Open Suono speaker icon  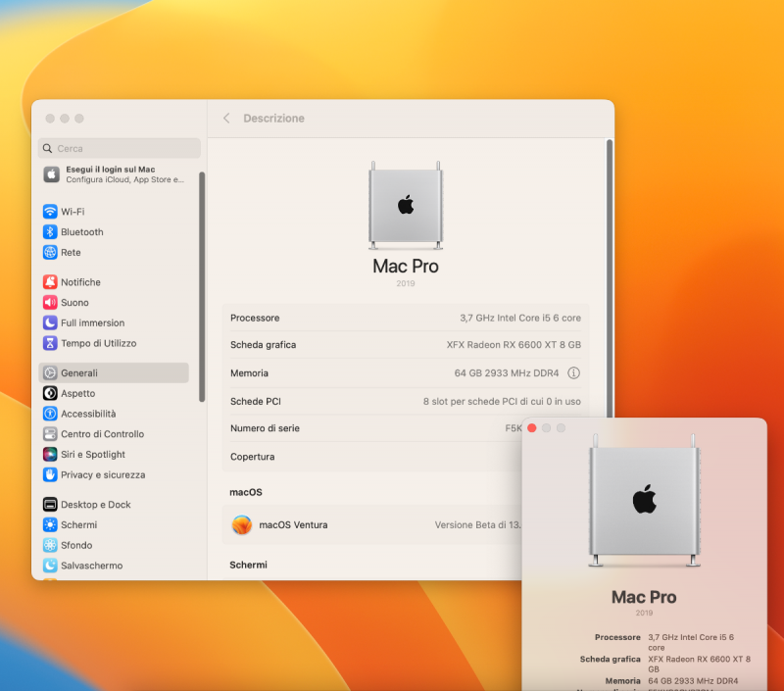pyautogui.click(x=50, y=303)
